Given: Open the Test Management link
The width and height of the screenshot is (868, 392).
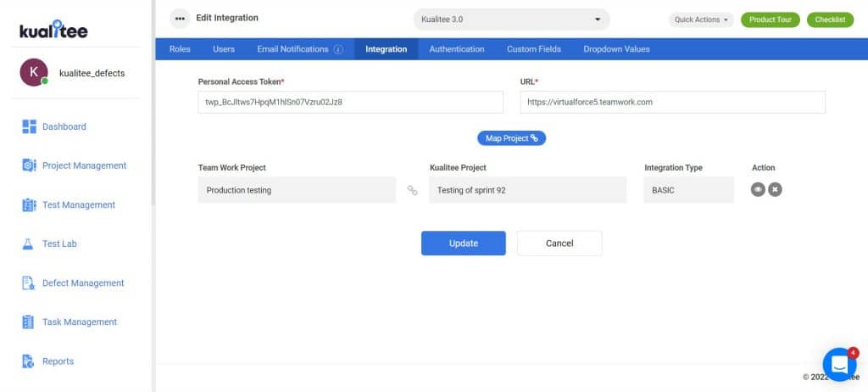Looking at the screenshot, I should [79, 204].
